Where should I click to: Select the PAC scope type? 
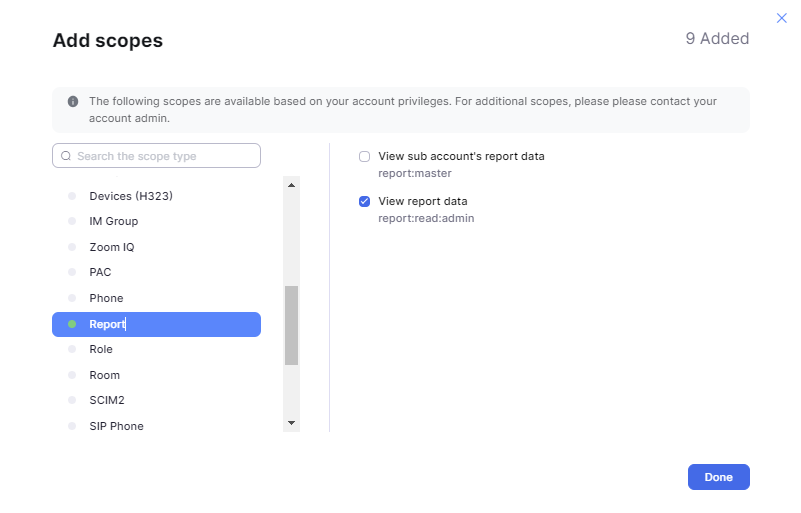[100, 272]
